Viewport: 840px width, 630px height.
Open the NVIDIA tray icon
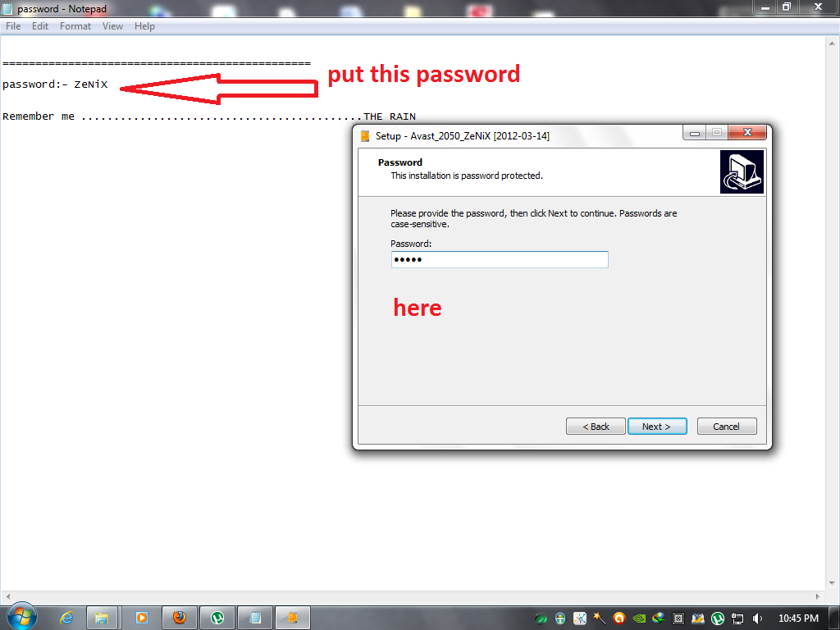pos(638,619)
